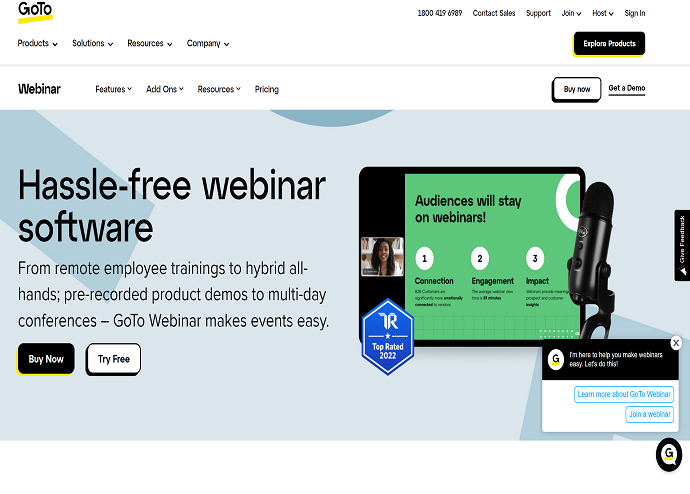This screenshot has width=690, height=494.
Task: Expand the Products menu
Action: coord(37,43)
